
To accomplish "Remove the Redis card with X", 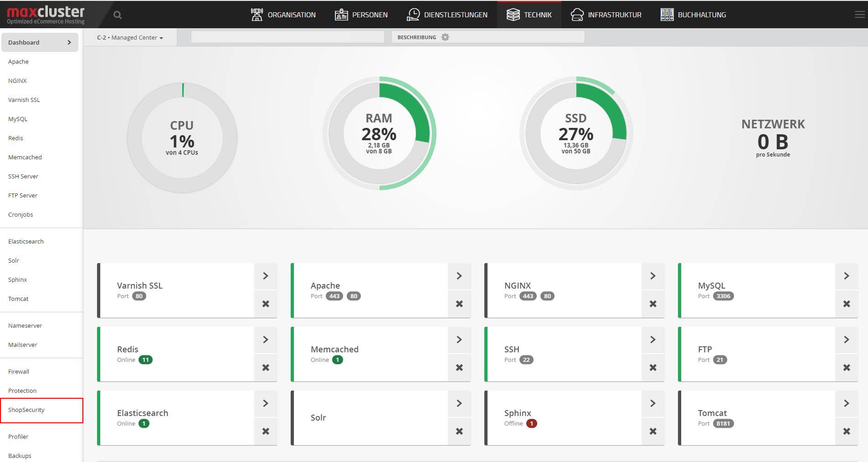I will coord(266,367).
